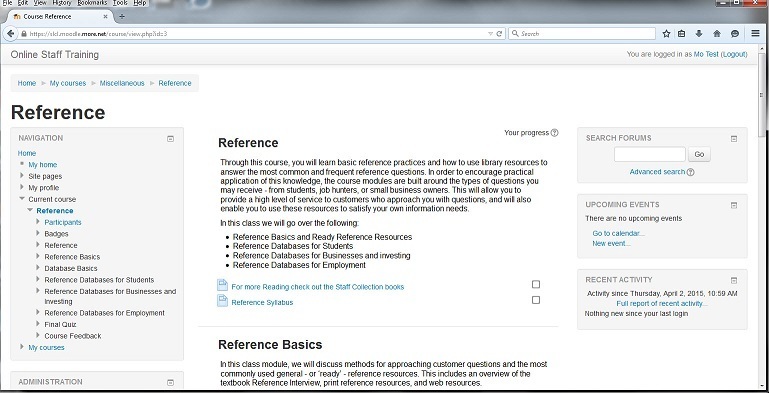Expand My courses at bottom of navigation

[x=22, y=347]
